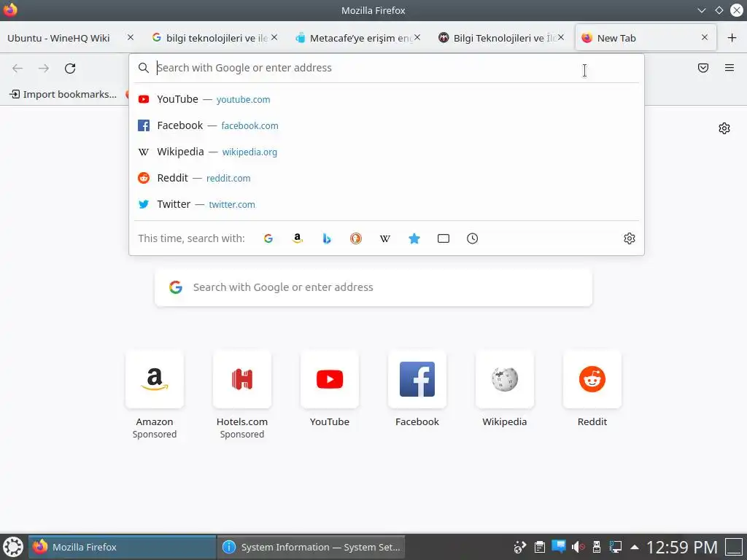Search this time with Google icon

(x=268, y=238)
